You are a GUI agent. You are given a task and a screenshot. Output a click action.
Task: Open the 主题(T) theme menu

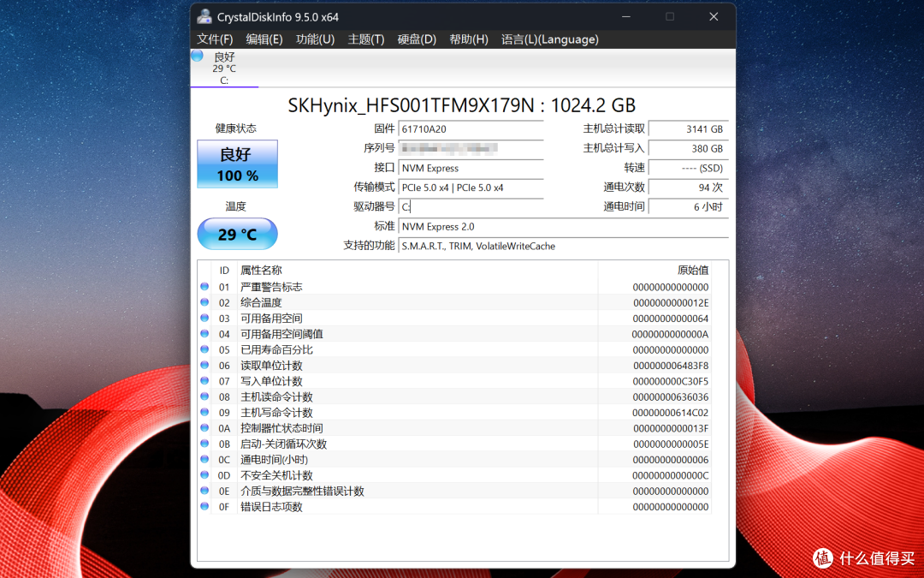[x=365, y=39]
